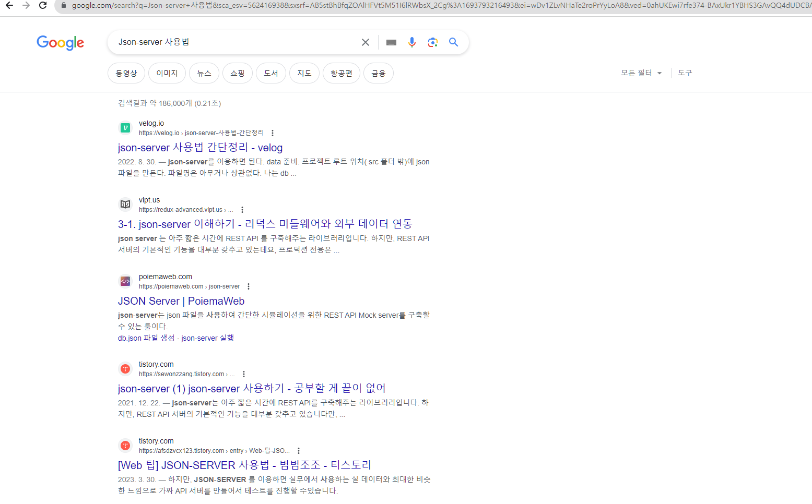
Task: Open three-dot menu for afsdzvcx123 tistory result
Action: [x=299, y=451]
